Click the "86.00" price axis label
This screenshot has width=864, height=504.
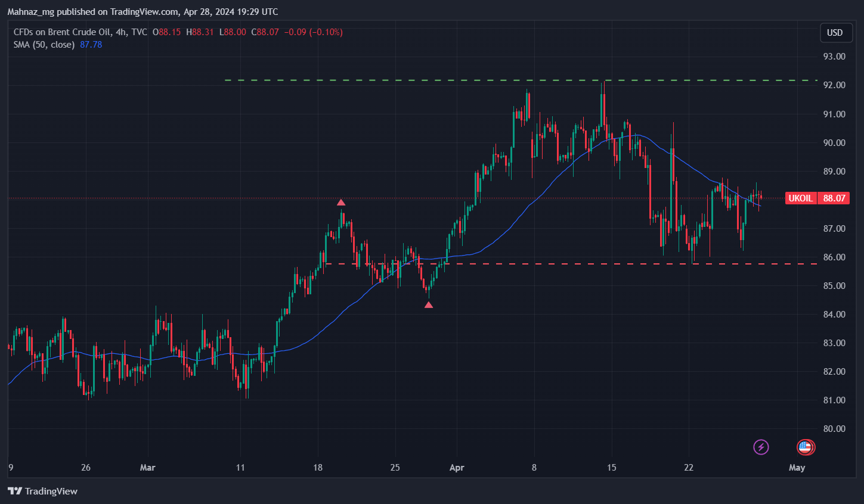point(834,257)
